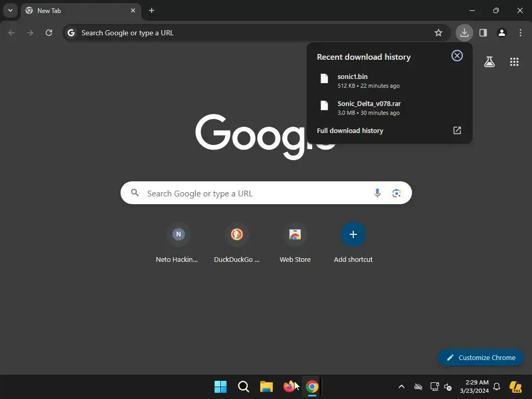The image size is (532, 399).
Task: Show hidden system tray icons
Action: [x=402, y=387]
